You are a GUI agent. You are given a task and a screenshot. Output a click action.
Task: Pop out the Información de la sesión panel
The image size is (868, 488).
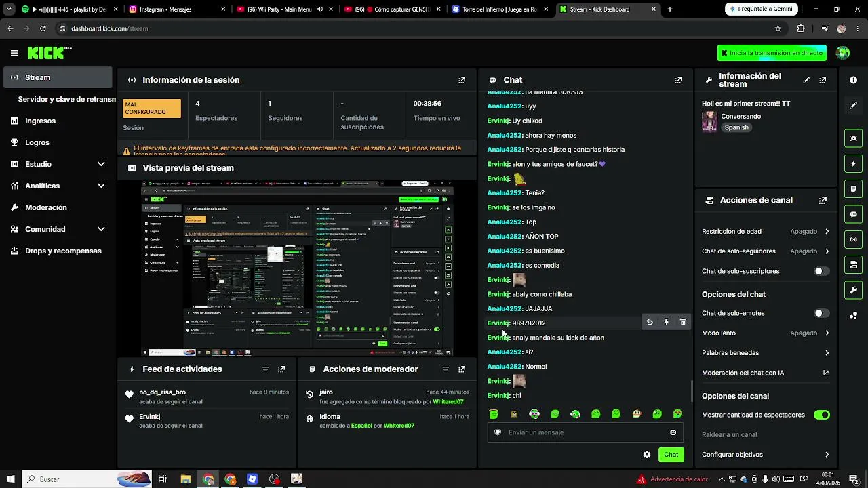point(462,80)
